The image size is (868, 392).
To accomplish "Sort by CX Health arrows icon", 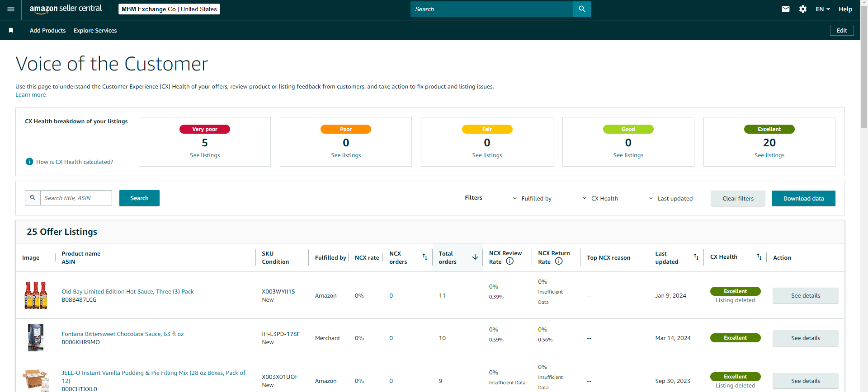I will (x=759, y=257).
